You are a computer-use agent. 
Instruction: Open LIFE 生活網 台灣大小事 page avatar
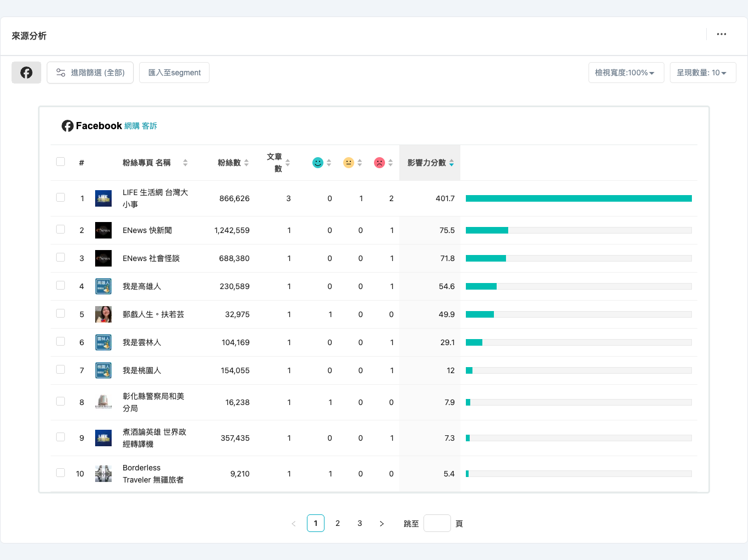point(103,198)
